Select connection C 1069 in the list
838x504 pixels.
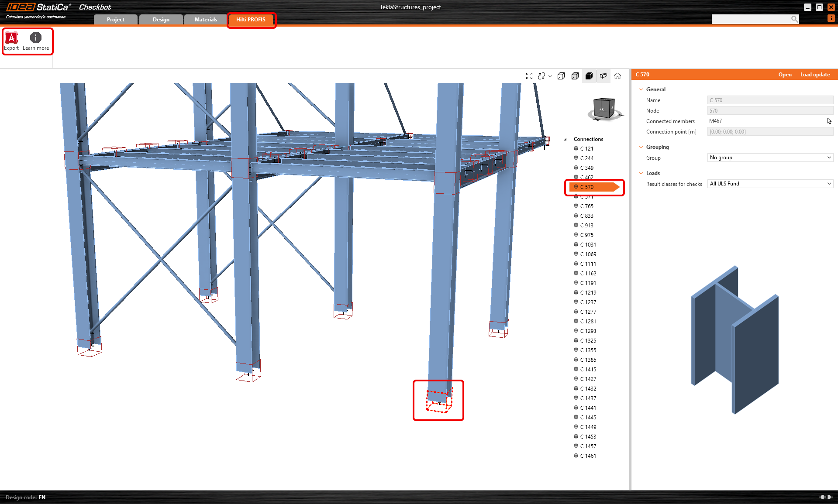pos(589,254)
